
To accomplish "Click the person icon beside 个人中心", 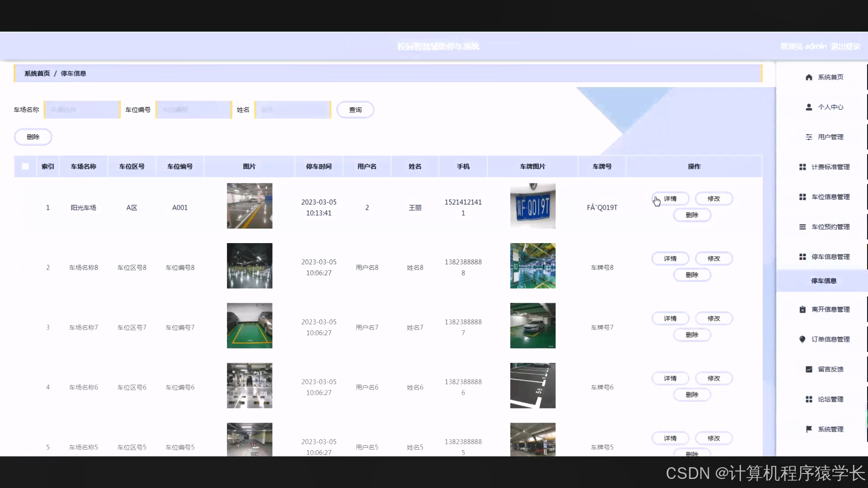I will point(809,107).
